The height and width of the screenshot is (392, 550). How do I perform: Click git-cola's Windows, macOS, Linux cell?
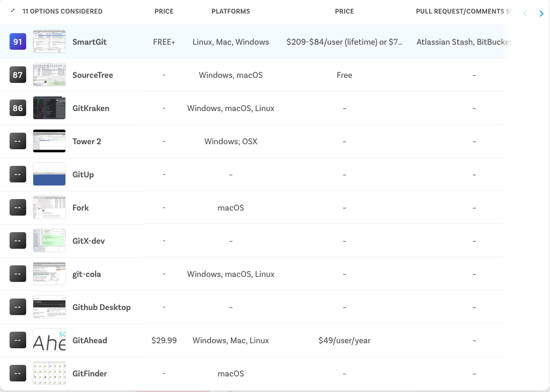(231, 274)
